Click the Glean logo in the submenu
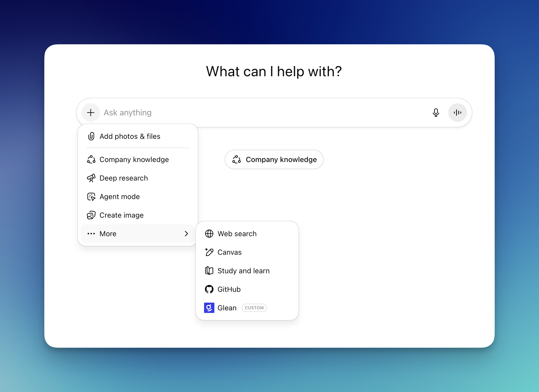This screenshot has height=392, width=539. pyautogui.click(x=209, y=308)
